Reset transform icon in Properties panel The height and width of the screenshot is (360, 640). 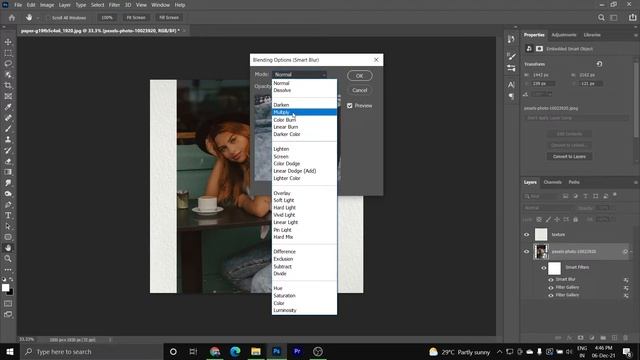pos(599,64)
